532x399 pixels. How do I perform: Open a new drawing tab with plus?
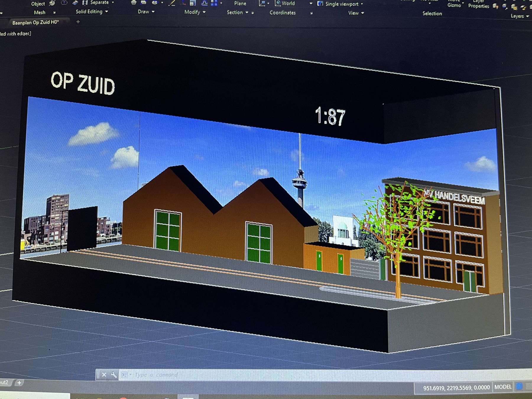point(78,22)
